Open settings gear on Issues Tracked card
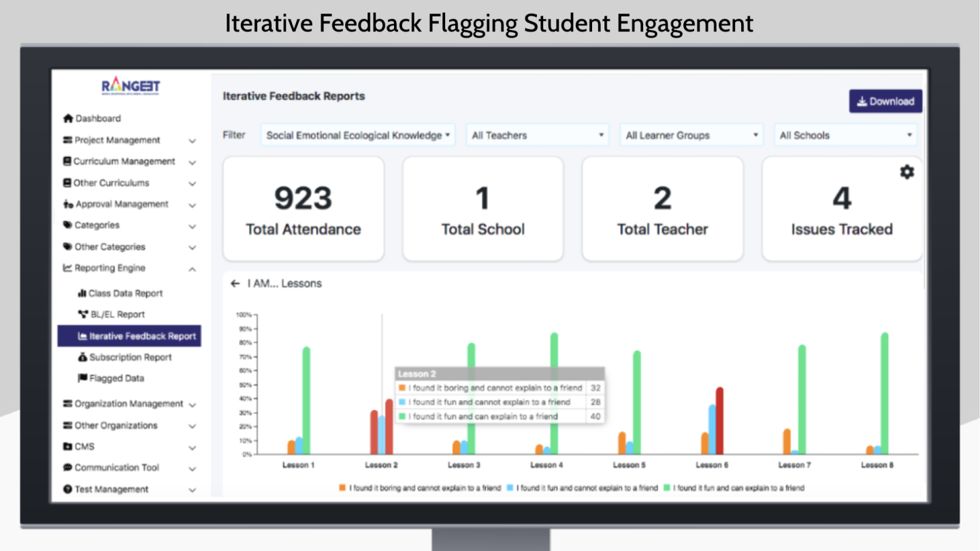The width and height of the screenshot is (980, 551). [906, 172]
